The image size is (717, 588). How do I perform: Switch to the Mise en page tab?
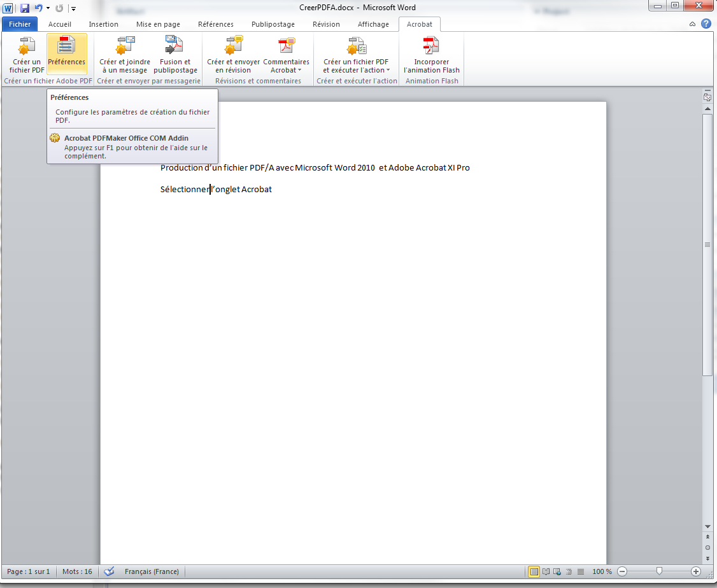tap(158, 24)
